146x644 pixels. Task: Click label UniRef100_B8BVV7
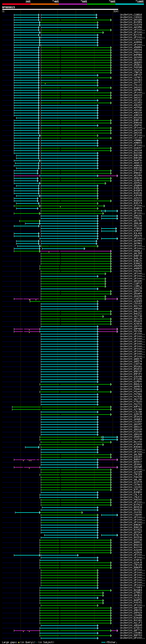131,460
